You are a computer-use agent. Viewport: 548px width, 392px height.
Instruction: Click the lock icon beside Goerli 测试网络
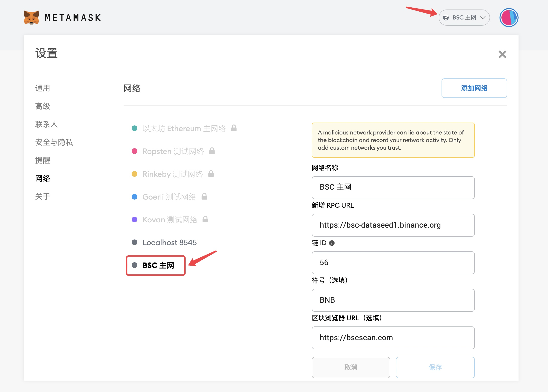point(204,196)
